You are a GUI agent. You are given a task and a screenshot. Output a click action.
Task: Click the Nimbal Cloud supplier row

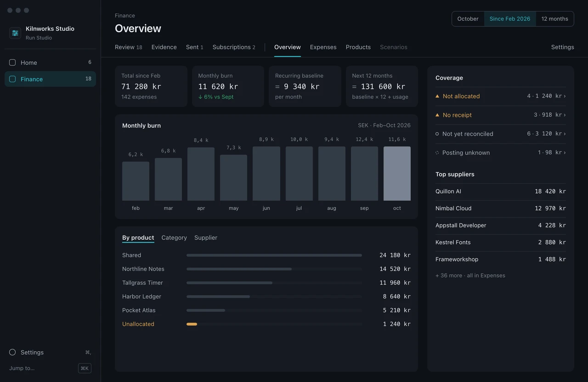click(x=501, y=208)
